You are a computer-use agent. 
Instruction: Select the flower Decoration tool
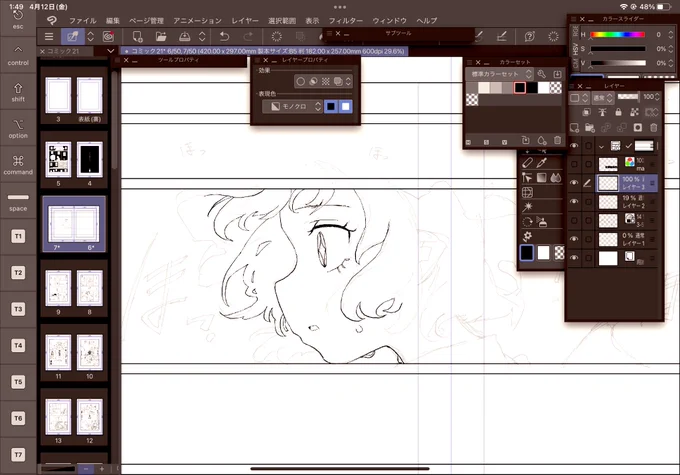[x=527, y=236]
